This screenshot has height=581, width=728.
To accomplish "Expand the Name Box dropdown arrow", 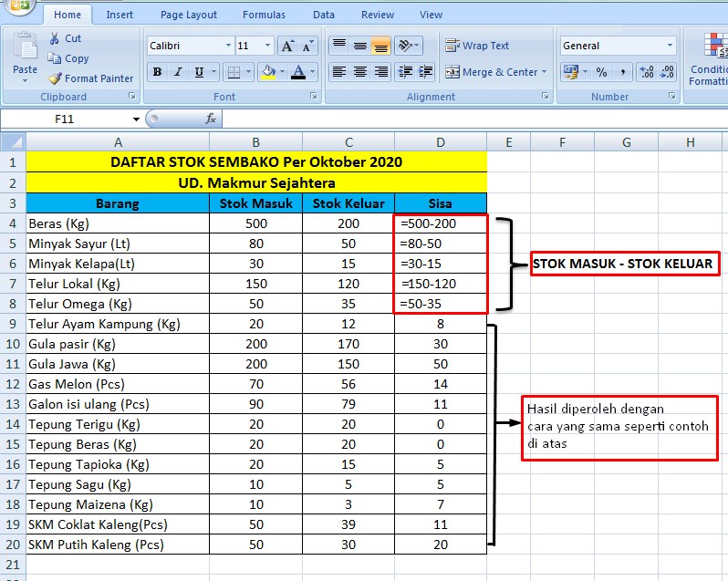I will (x=136, y=119).
